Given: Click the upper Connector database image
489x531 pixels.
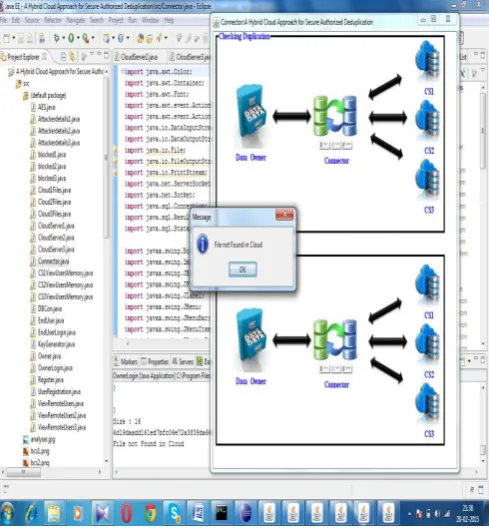Looking at the screenshot, I should (x=335, y=116).
